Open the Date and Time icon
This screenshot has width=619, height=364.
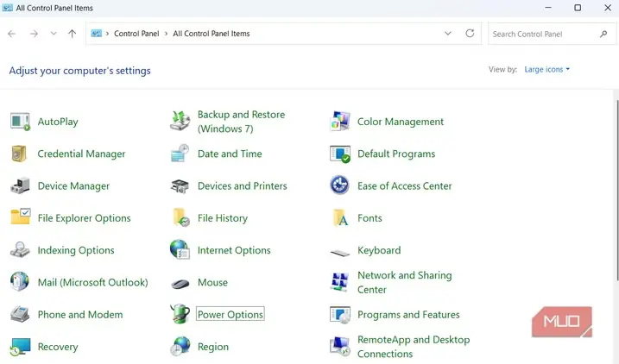pyautogui.click(x=180, y=154)
